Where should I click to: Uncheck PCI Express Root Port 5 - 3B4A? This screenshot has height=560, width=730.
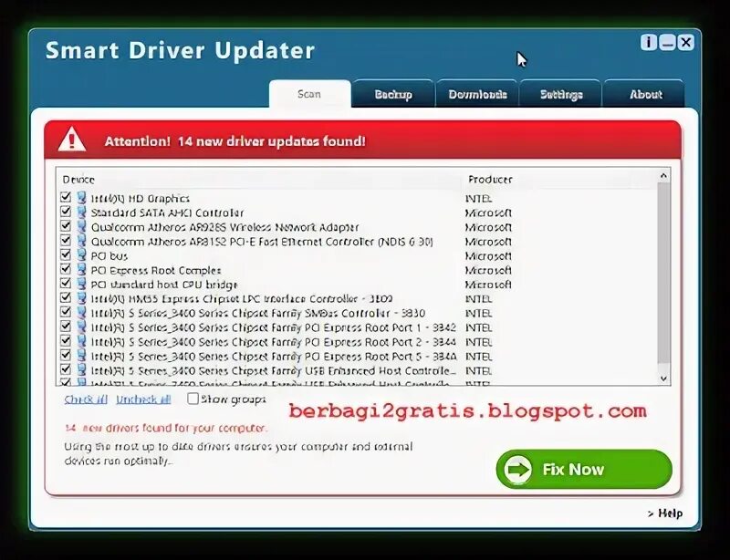[66, 356]
